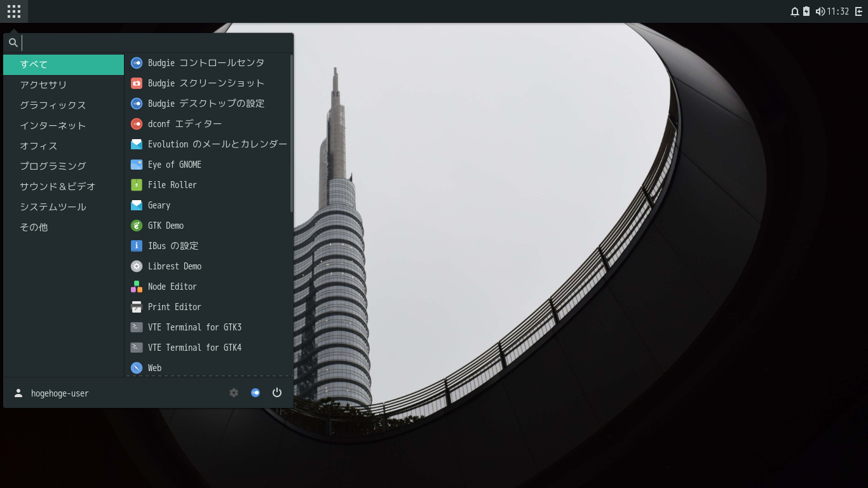Launch the Web browser app

click(208, 368)
